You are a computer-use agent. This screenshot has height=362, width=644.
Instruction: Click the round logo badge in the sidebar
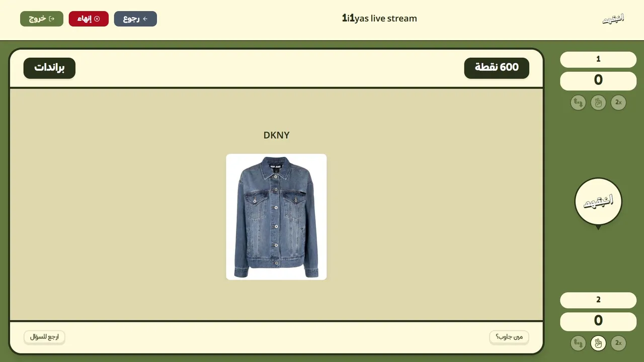[x=598, y=201]
